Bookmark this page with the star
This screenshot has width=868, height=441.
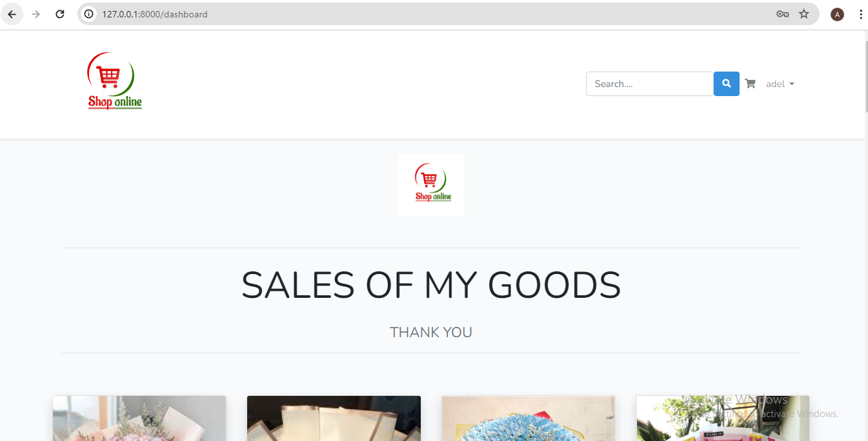pyautogui.click(x=804, y=14)
